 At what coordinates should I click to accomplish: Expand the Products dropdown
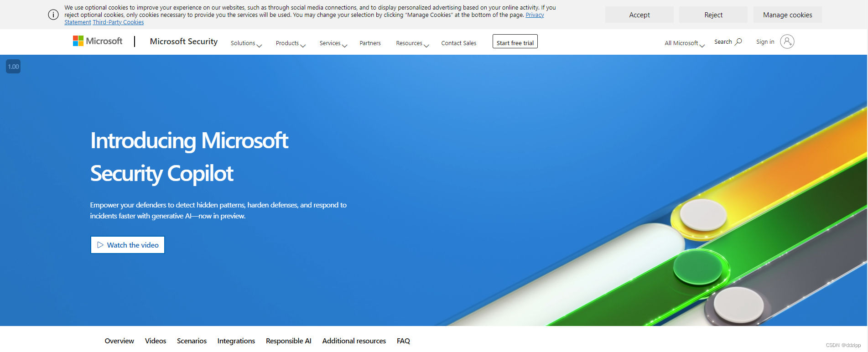coord(291,43)
